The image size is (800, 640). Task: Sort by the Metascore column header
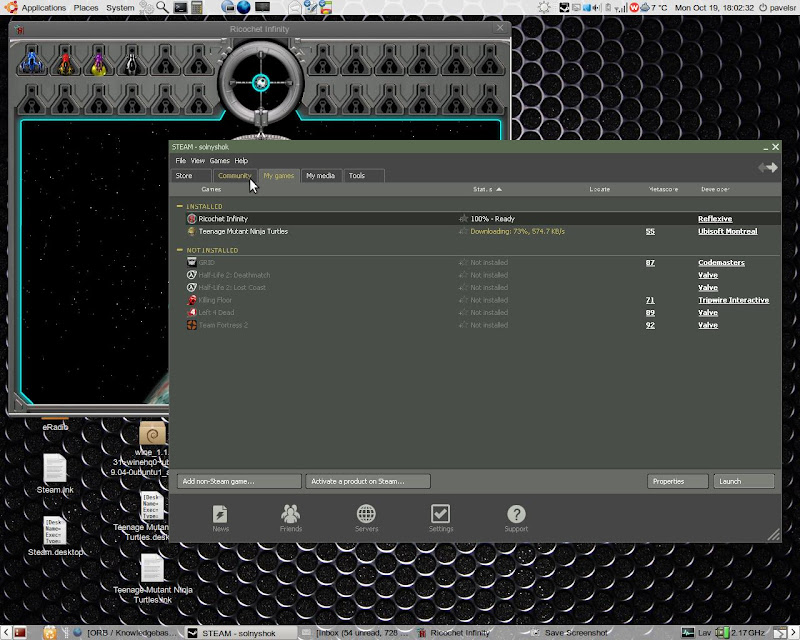pyautogui.click(x=663, y=189)
